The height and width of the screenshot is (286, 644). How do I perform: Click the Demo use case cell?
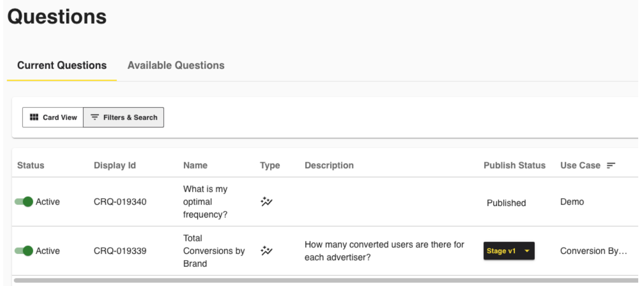[572, 202]
